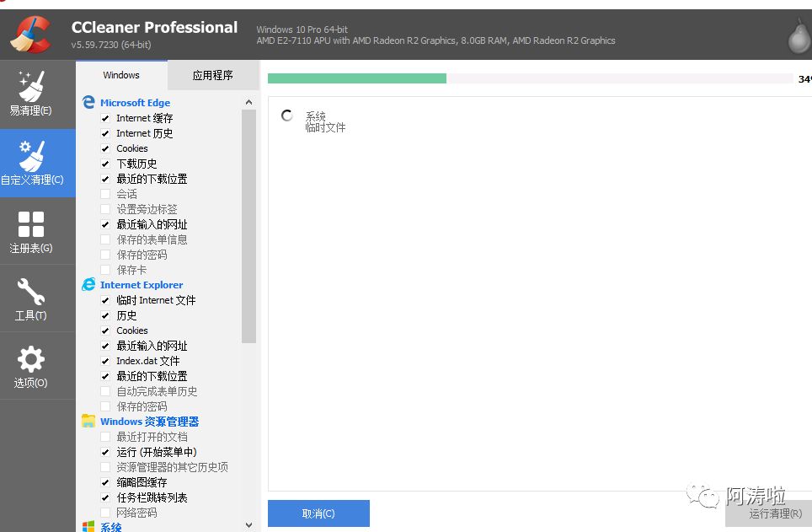Uncheck the 任务栏跳转列表 checkbox
The width and height of the screenshot is (812, 532).
[x=105, y=497]
